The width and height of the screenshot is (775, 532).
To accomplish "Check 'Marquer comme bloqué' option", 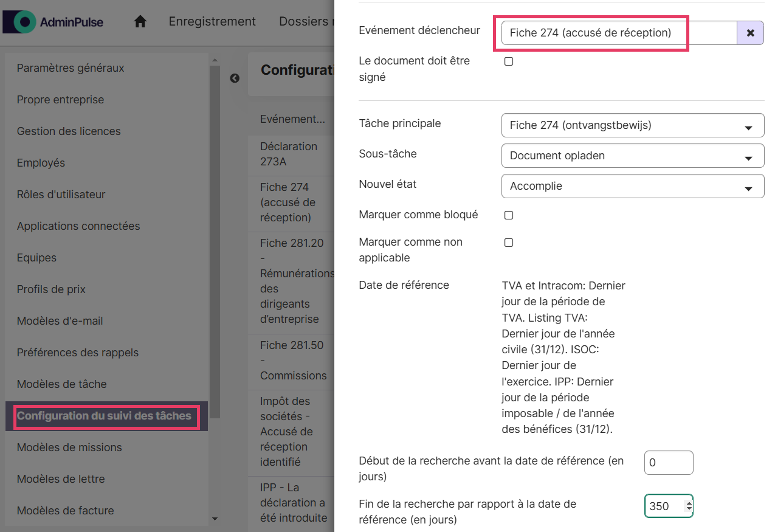I will [x=509, y=215].
